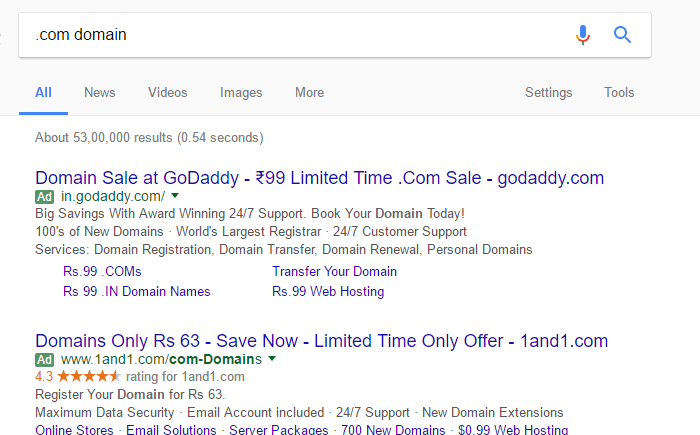Switch to the Videos results tab
The height and width of the screenshot is (435, 700).
tap(167, 92)
